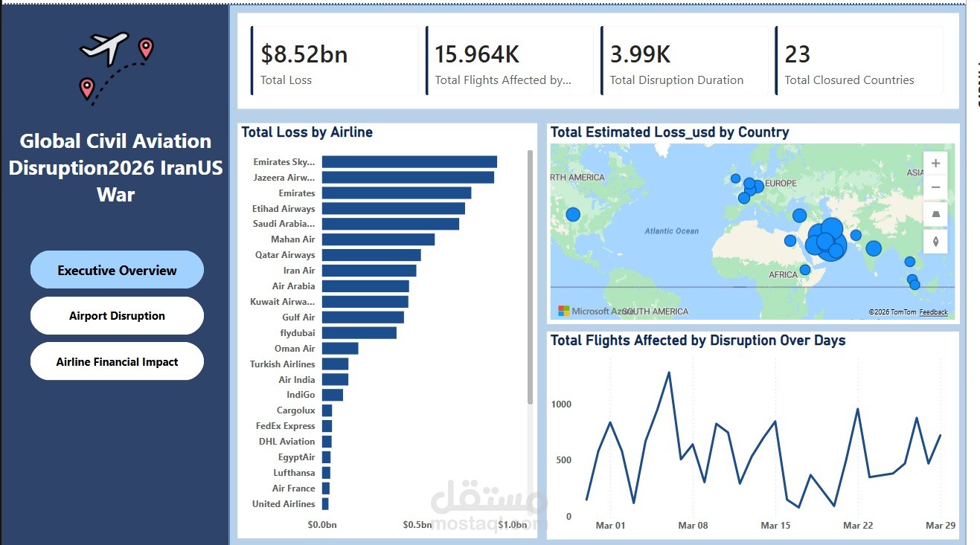
Task: Click the map zoom in plus button
Action: 935,163
